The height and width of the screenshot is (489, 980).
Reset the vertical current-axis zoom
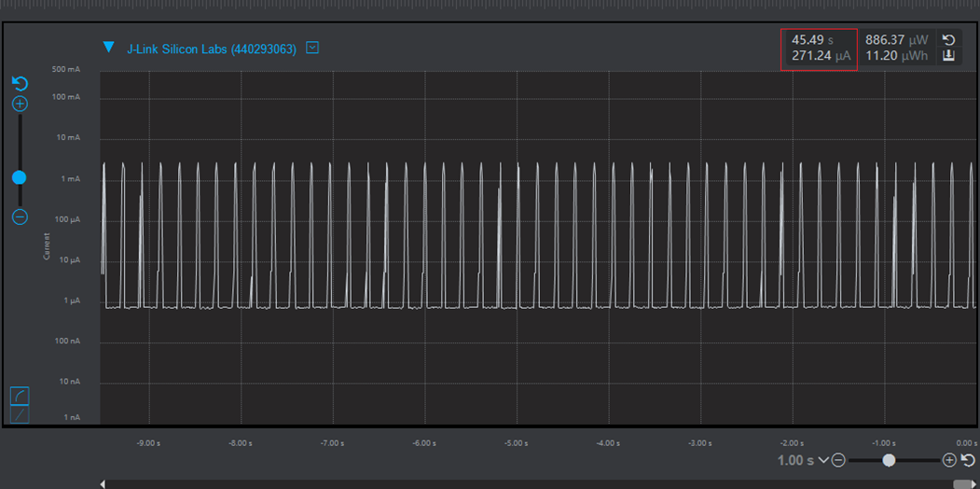click(20, 84)
